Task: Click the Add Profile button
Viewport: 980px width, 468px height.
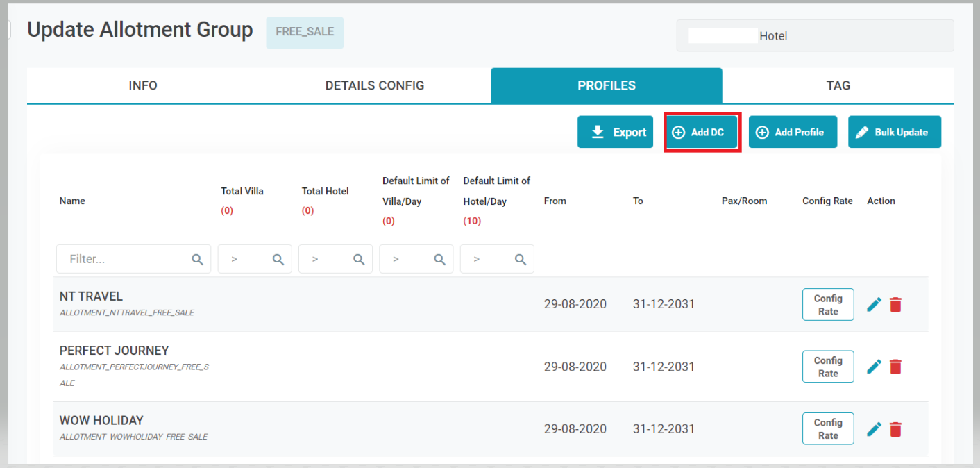Action: [793, 132]
